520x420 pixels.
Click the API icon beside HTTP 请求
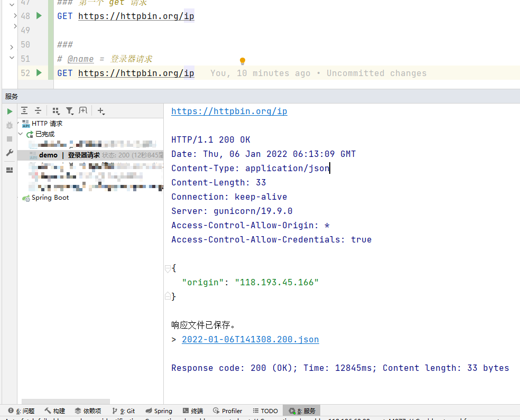tap(26, 124)
